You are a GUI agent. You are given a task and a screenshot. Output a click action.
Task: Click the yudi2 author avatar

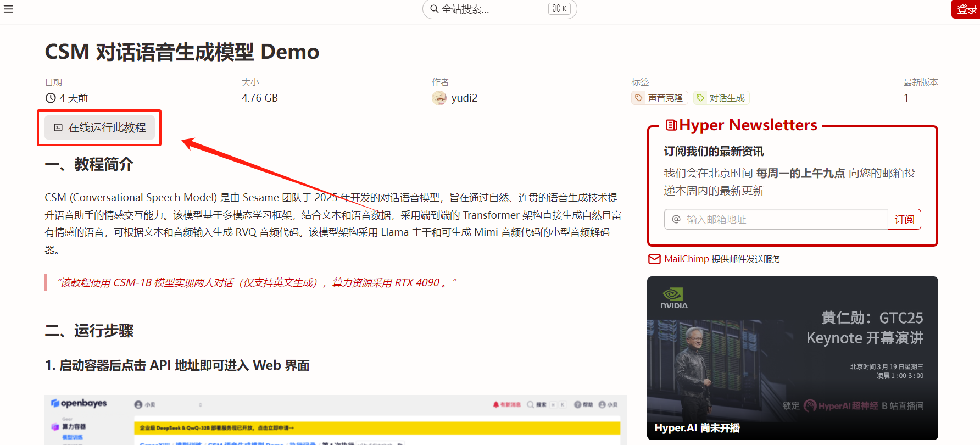(x=439, y=98)
